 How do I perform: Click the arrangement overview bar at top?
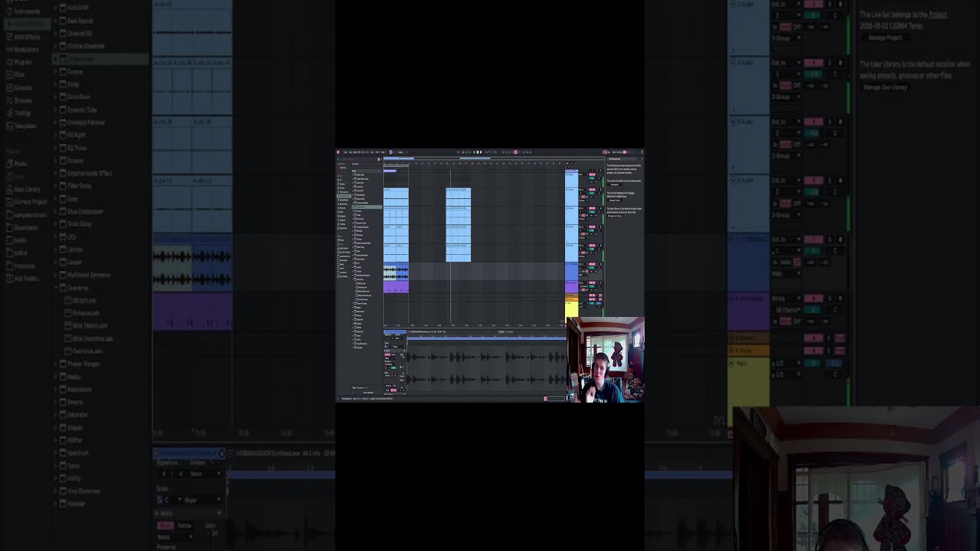[x=494, y=158]
